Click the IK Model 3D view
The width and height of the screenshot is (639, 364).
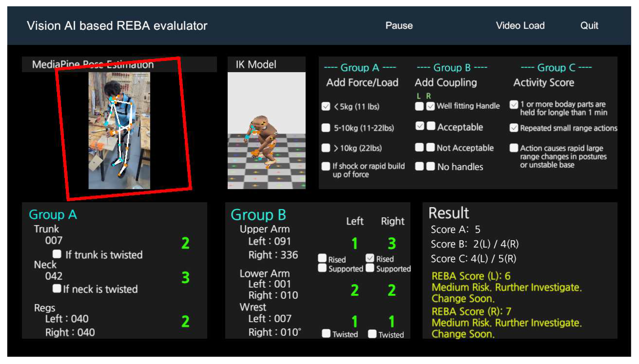tap(266, 131)
